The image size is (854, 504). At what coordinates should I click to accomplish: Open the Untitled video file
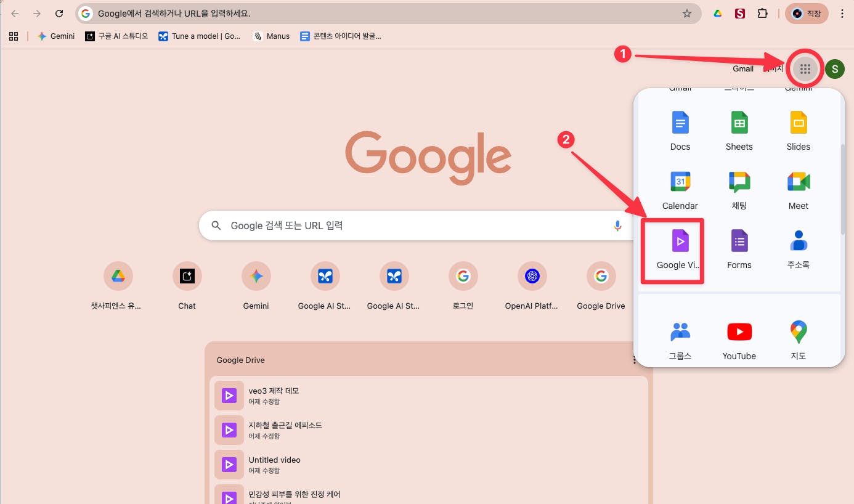click(429, 465)
